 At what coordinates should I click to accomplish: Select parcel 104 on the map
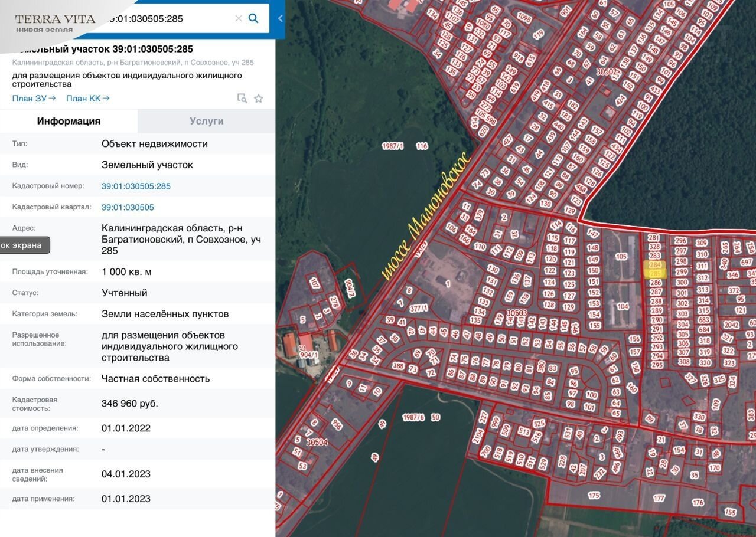click(x=623, y=307)
